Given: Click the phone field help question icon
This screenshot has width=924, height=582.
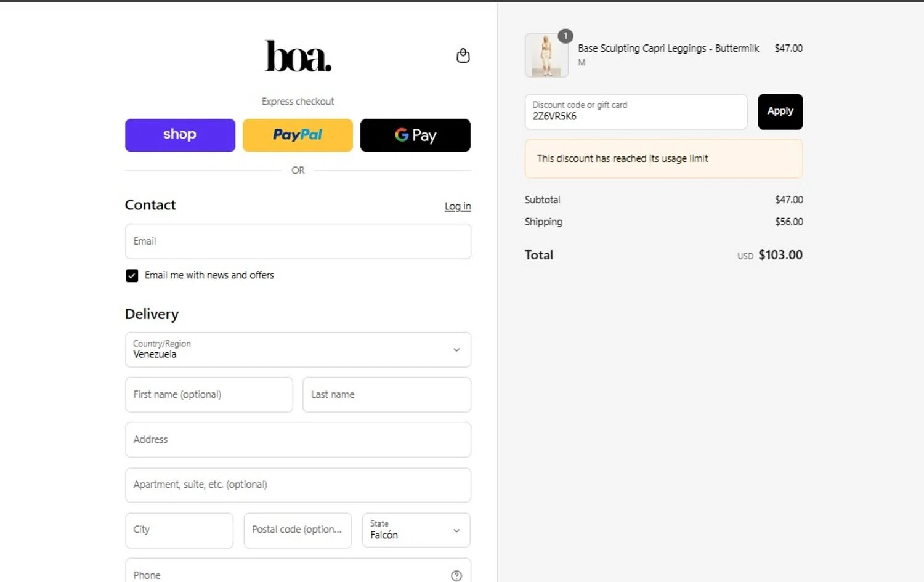Looking at the screenshot, I should [x=456, y=575].
